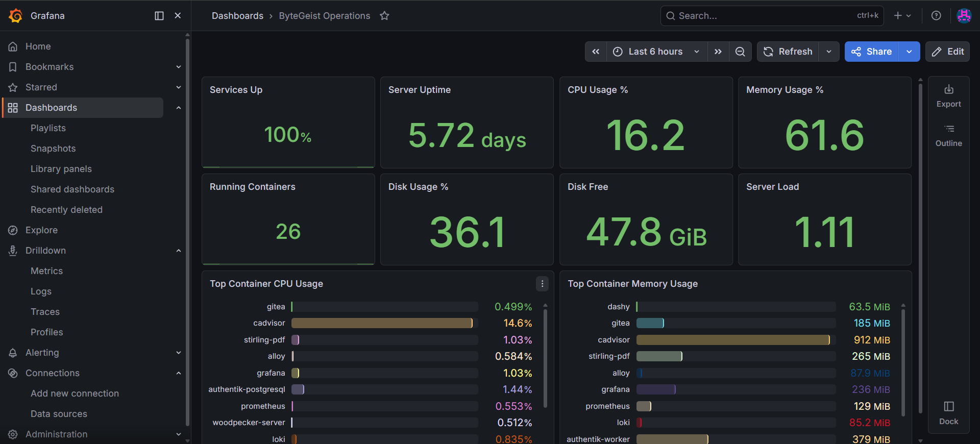Click the cadvisor CPU usage bar

[x=382, y=323]
